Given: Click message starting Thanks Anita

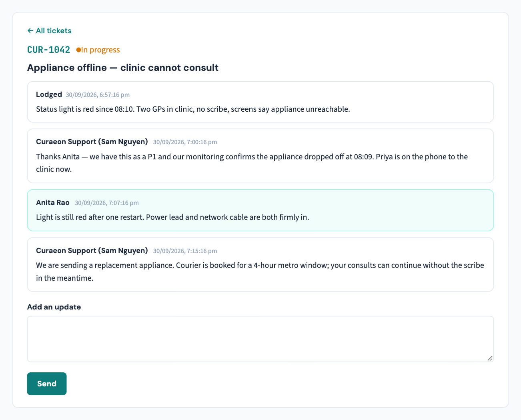Looking at the screenshot, I should click(252, 163).
